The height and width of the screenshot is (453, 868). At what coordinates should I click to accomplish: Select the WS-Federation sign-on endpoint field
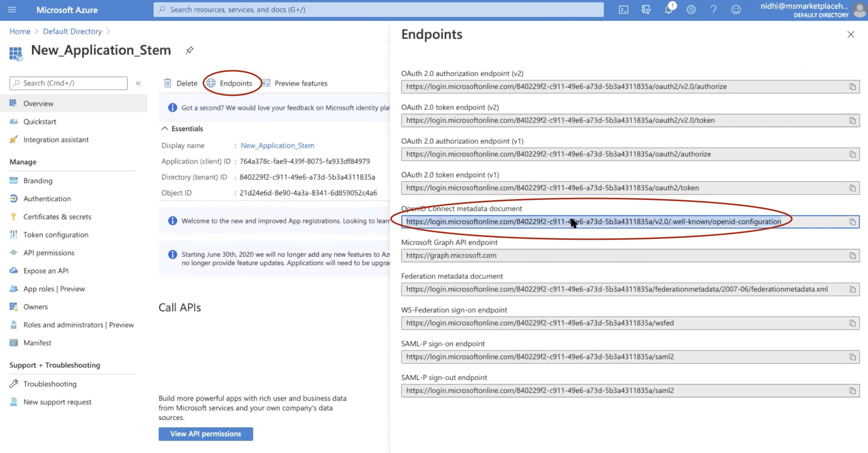(x=630, y=323)
